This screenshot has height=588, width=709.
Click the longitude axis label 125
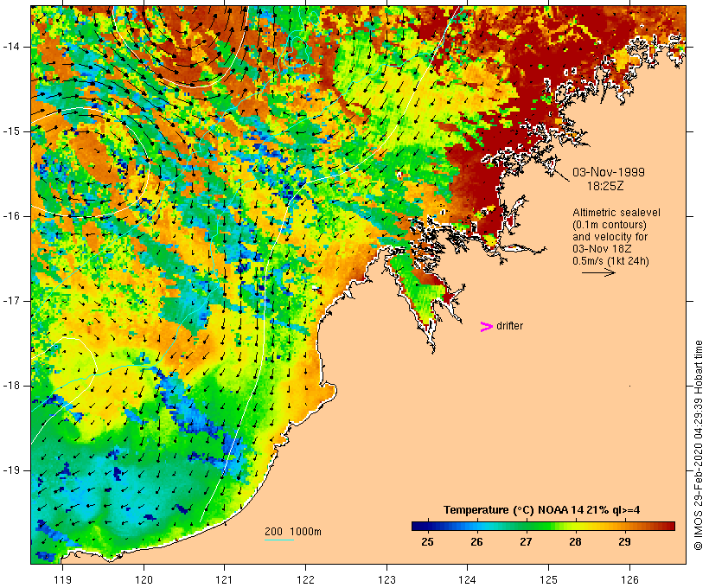coord(548,579)
